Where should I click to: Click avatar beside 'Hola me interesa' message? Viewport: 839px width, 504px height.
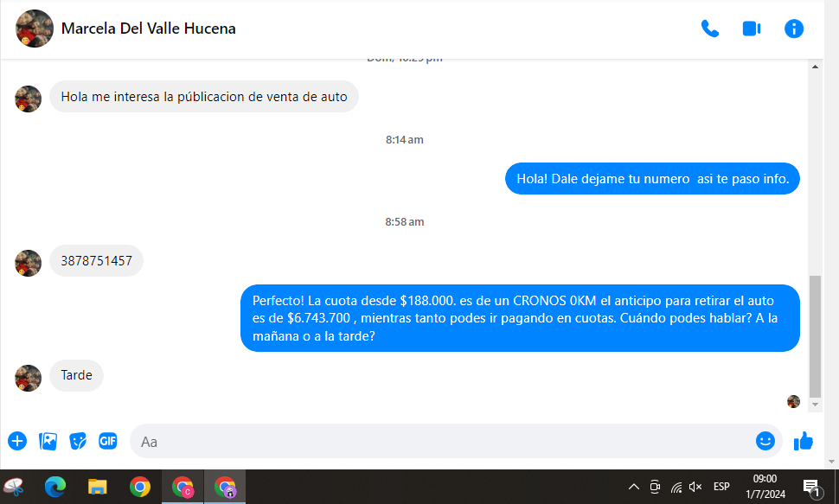[28, 99]
